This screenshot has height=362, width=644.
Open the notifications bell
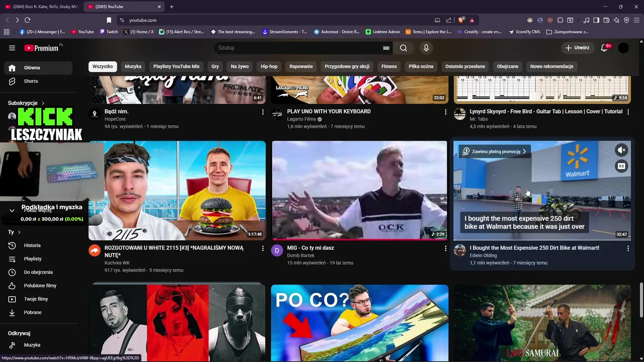605,48
